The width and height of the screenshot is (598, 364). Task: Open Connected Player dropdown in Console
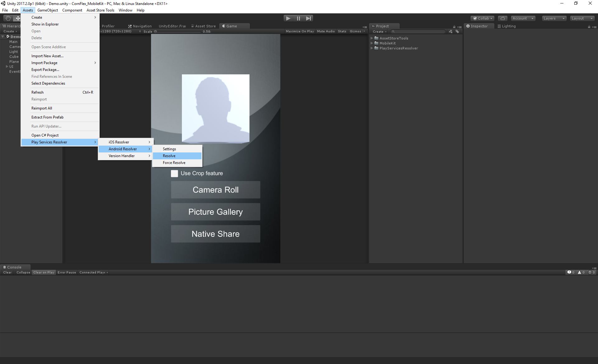[x=94, y=273]
